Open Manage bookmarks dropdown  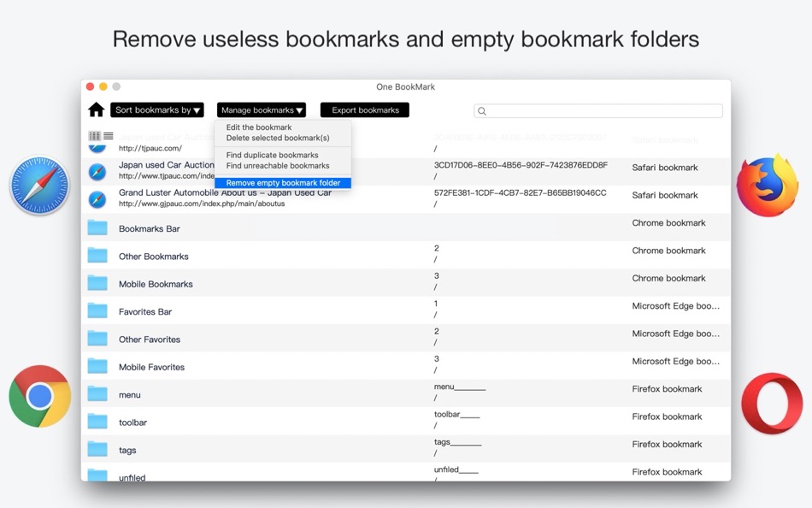(262, 109)
